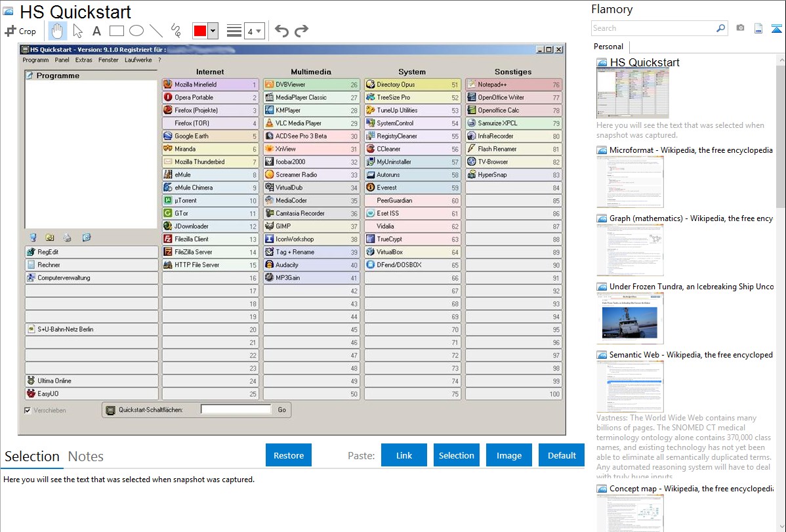Click the line thickness icon
Viewport: 786px width, 532px height.
pyautogui.click(x=234, y=31)
